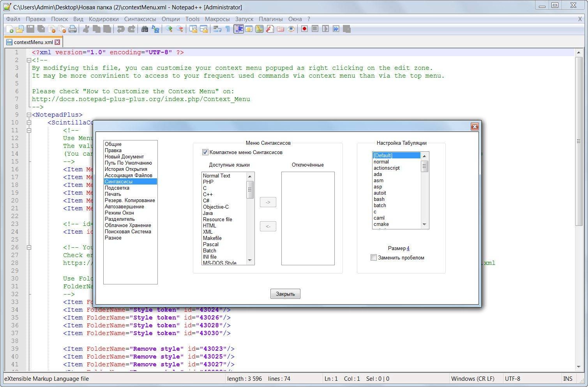Click the Undo toolbar icon
588x387 pixels.
pos(121,29)
